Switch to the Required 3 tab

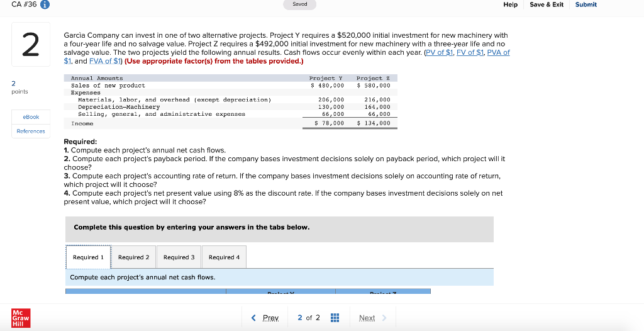point(179,257)
